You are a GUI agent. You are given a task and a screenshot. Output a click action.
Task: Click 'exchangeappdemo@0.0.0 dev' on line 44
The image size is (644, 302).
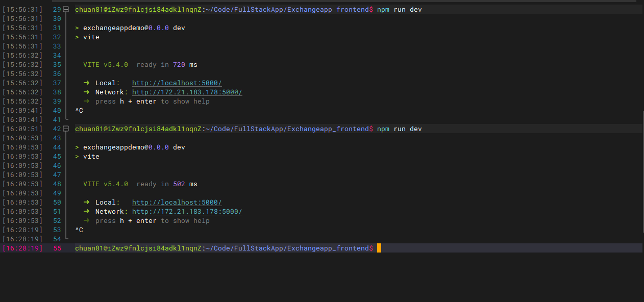(x=134, y=147)
